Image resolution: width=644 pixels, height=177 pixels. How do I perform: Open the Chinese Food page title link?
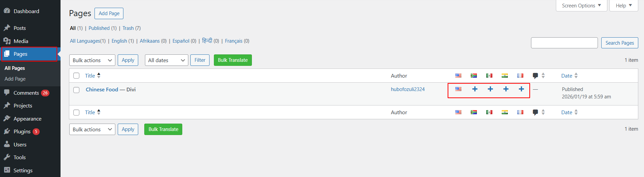click(102, 90)
